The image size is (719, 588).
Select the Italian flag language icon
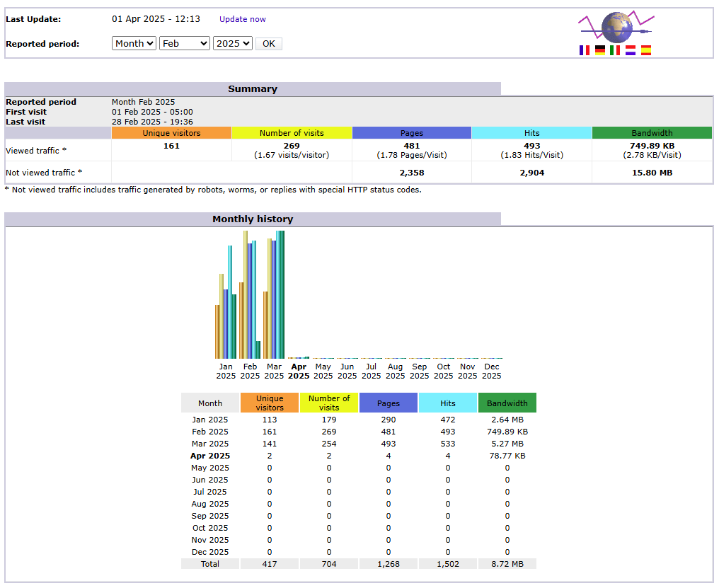[615, 50]
